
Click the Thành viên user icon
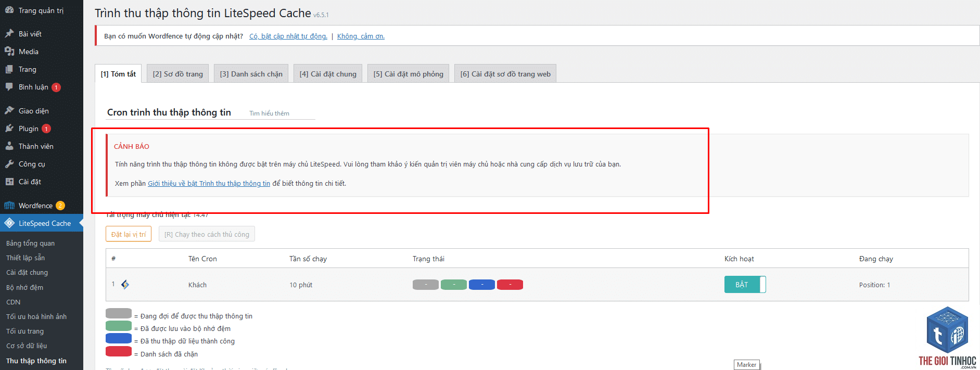tap(9, 146)
